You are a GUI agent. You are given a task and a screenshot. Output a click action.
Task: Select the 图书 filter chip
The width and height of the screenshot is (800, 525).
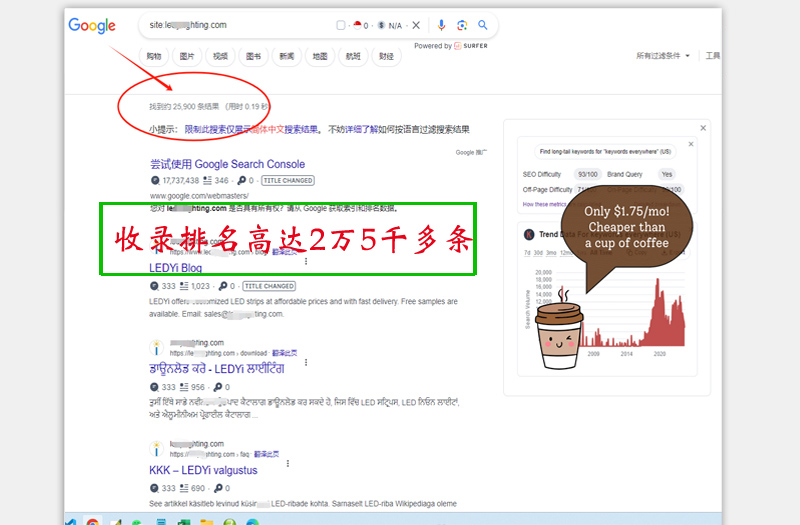coord(253,56)
